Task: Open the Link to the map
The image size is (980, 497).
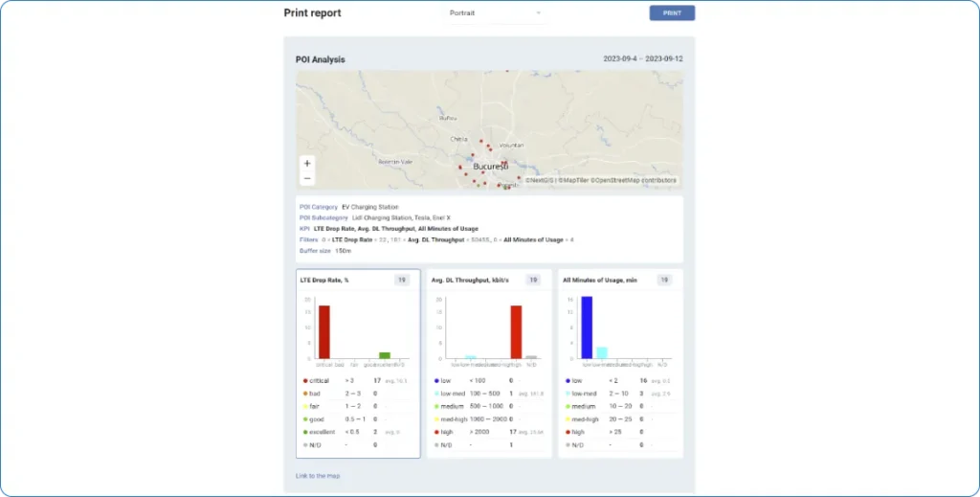Action: click(318, 475)
